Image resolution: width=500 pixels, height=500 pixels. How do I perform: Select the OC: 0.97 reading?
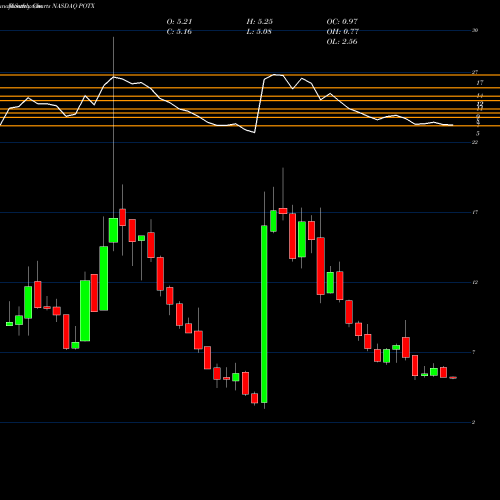[342, 22]
